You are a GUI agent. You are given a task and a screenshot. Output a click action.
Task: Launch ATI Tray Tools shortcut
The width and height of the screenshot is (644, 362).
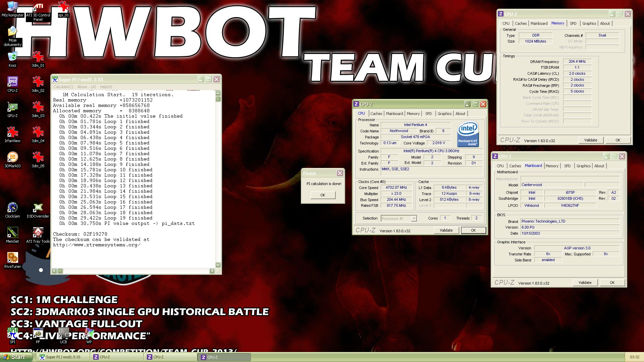click(38, 235)
